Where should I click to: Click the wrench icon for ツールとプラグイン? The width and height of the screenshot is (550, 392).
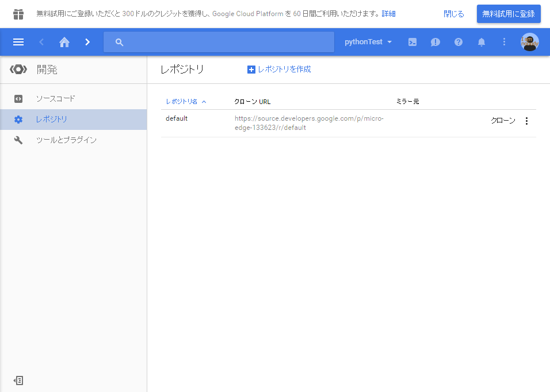pyautogui.click(x=18, y=140)
